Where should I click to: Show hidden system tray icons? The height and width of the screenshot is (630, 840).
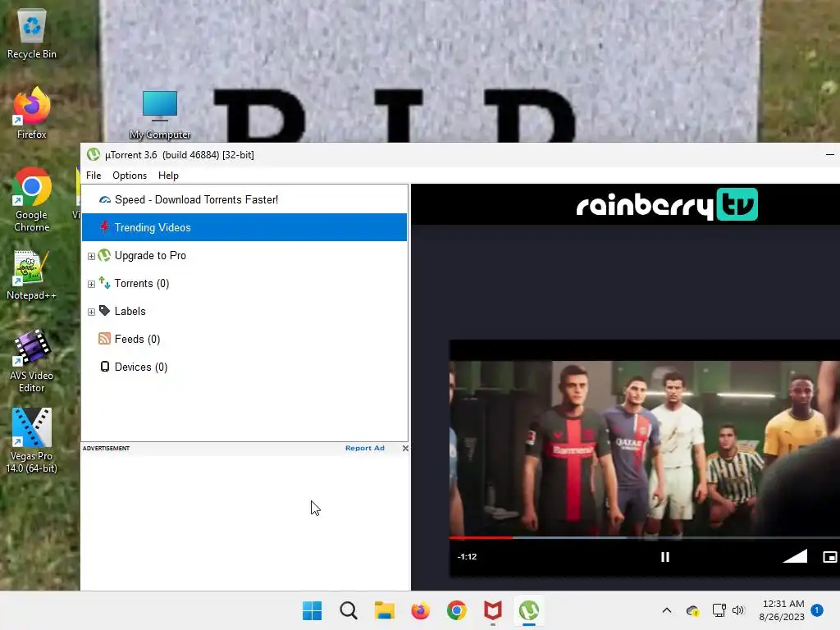[x=667, y=610]
